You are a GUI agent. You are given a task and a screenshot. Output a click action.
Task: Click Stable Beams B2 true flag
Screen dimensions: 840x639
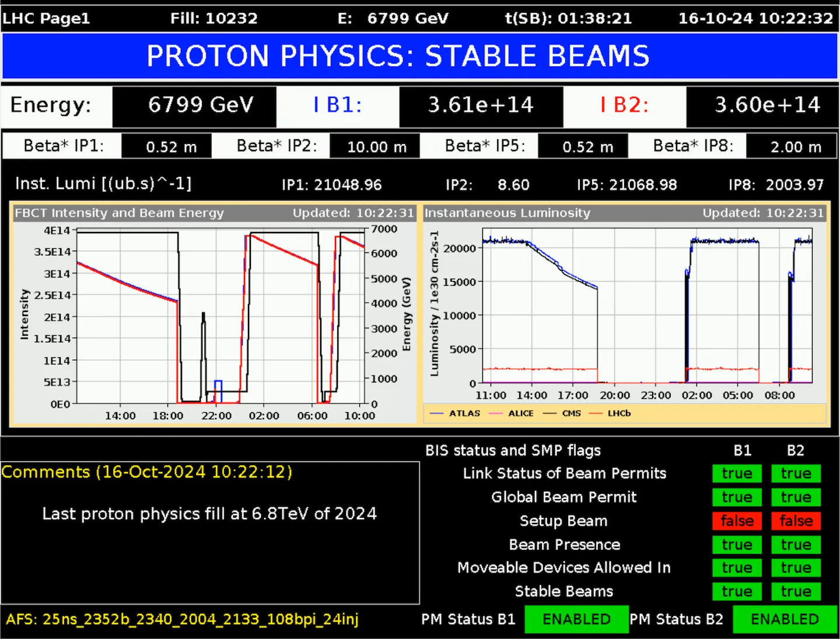point(796,591)
